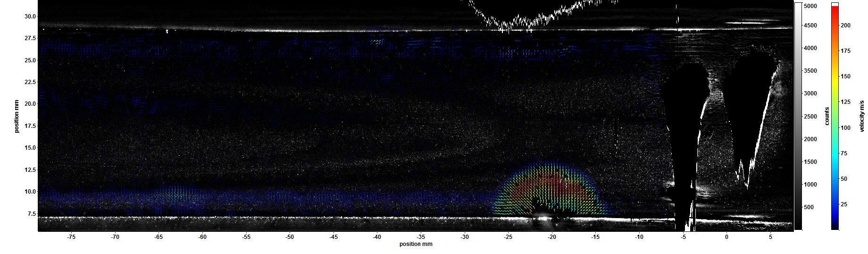Image resolution: width=868 pixels, height=254 pixels.
Task: Click the rainbow velocity color bar
Action: pyautogui.click(x=835, y=116)
